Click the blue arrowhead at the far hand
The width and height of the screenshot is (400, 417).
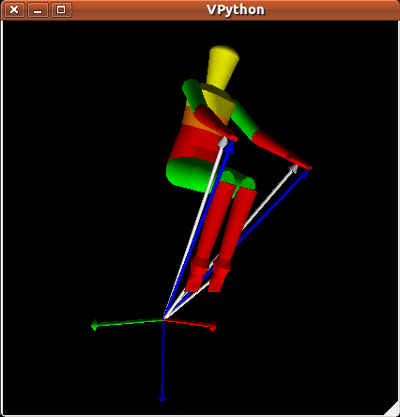point(304,174)
